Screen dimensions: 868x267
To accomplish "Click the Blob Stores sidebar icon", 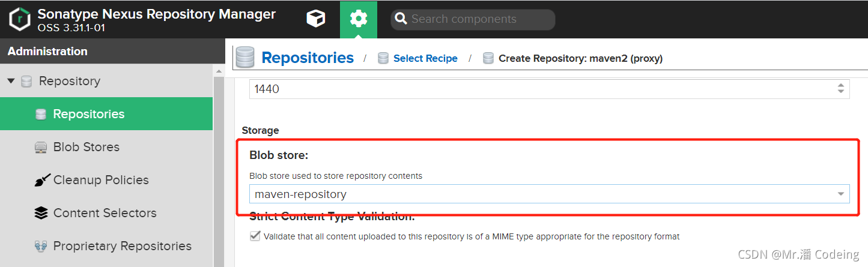I will 41,147.
